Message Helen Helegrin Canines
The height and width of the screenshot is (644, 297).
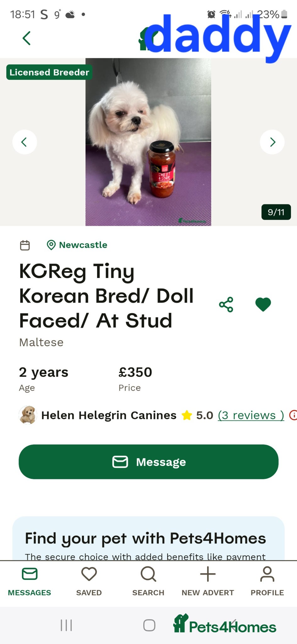point(148,462)
